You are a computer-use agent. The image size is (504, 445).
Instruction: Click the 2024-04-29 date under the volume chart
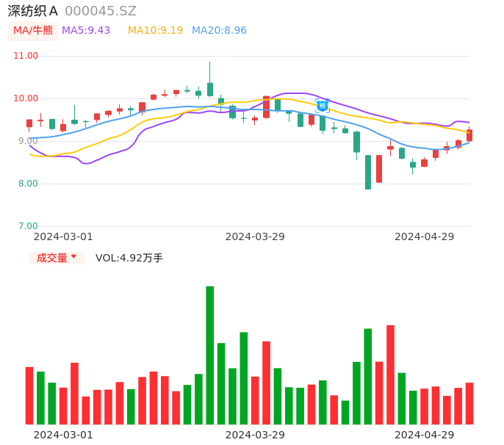[x=425, y=435]
